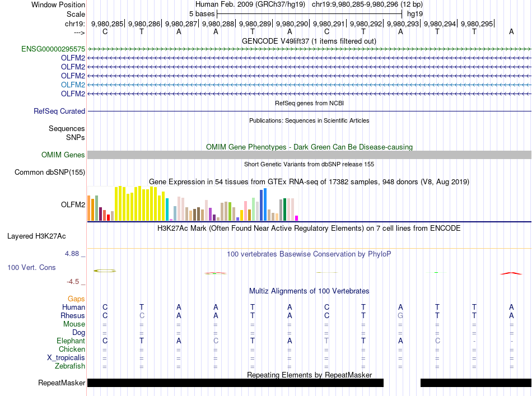Click the Rhesus alignment row label
This screenshot has height=396, width=532.
(x=73, y=315)
